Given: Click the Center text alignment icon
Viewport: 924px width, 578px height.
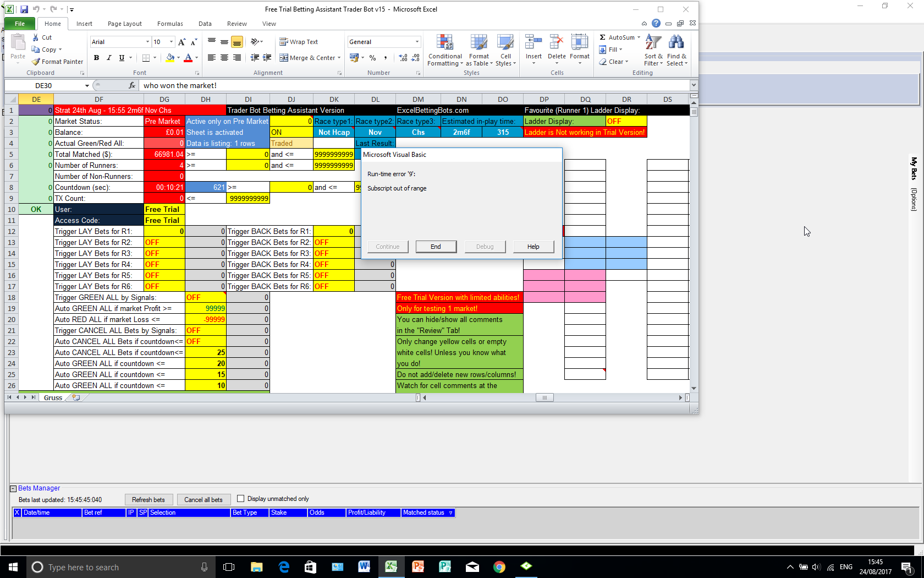Looking at the screenshot, I should [224, 58].
